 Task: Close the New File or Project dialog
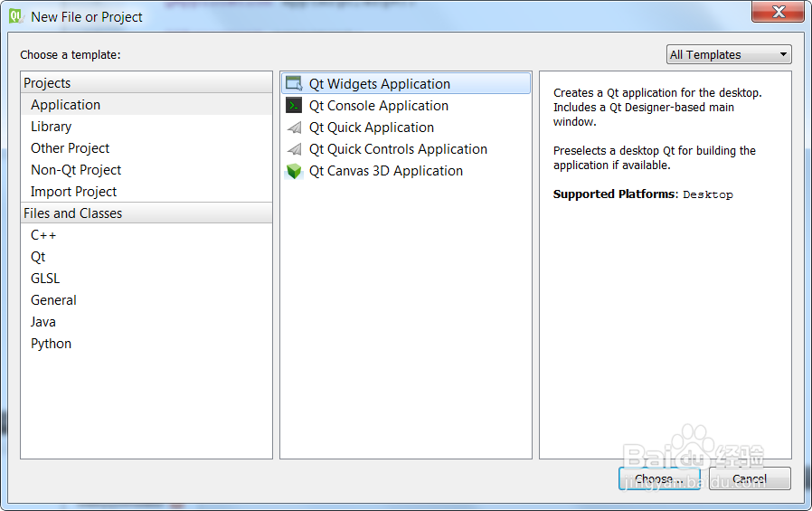point(778,12)
